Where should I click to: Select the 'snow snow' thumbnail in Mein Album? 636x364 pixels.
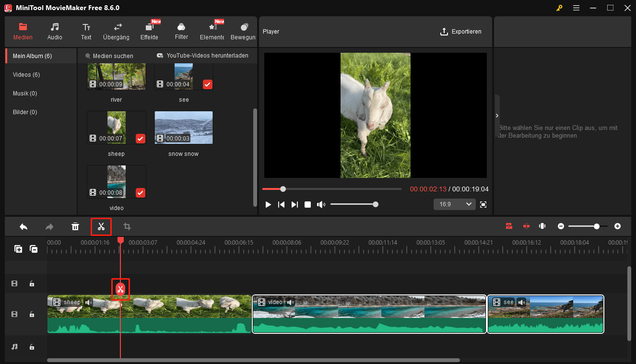[183, 127]
